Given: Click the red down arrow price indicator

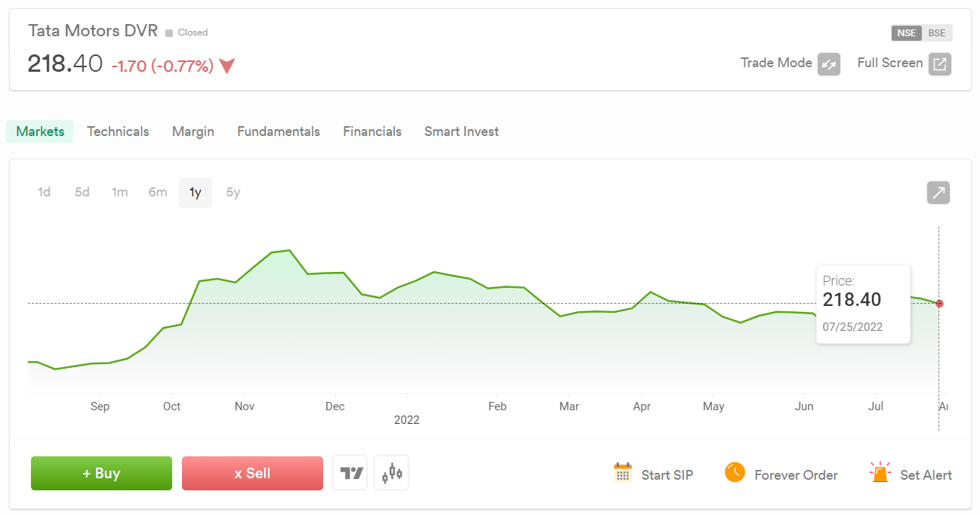Looking at the screenshot, I should coord(227,66).
